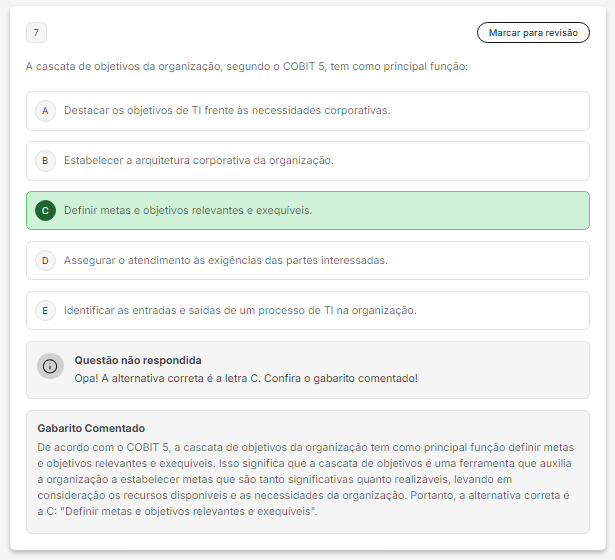Pick the letter E circle
615x560 pixels.
click(x=45, y=311)
